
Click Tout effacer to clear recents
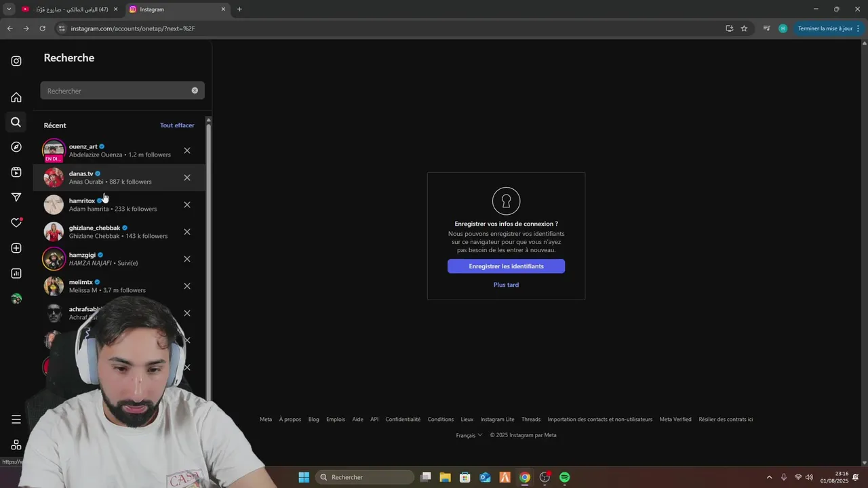[177, 125]
